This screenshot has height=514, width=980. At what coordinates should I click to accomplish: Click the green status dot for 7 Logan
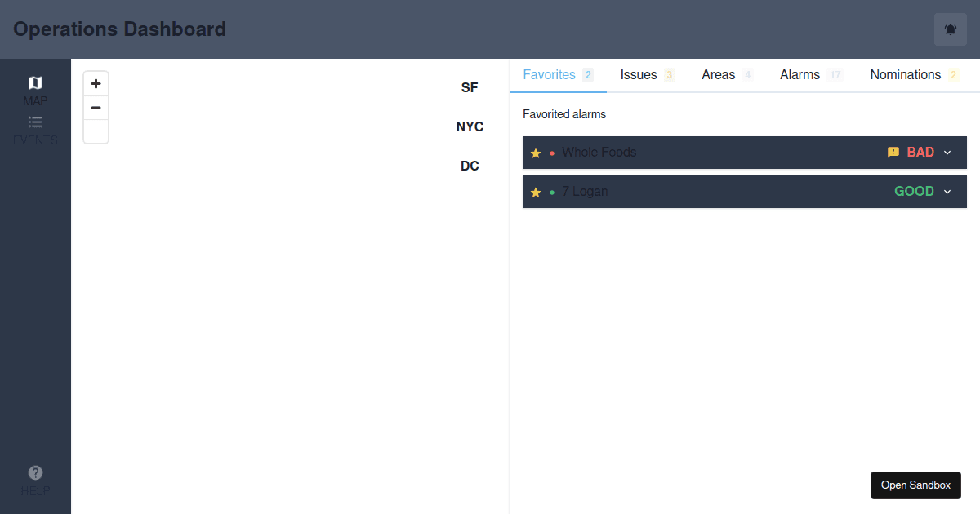[552, 192]
